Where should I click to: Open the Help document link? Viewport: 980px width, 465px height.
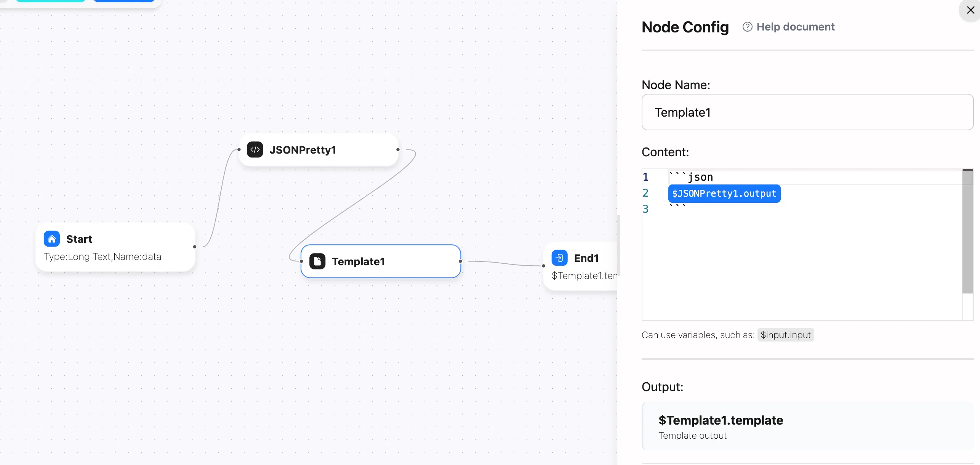(x=795, y=27)
